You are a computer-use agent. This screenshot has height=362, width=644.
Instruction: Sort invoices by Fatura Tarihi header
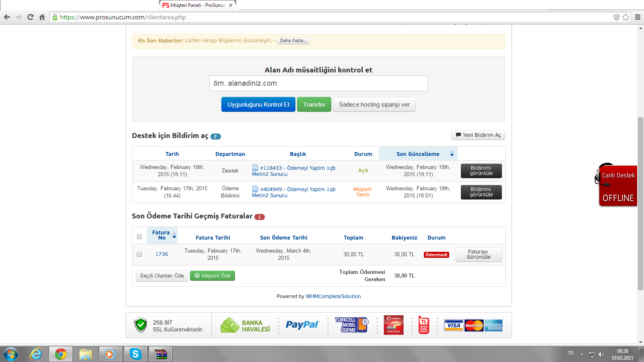point(213,238)
